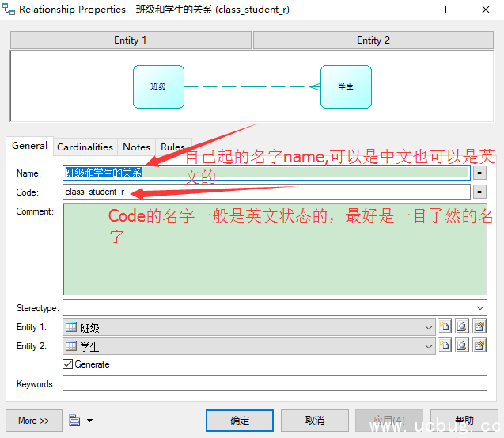Open the Entity 2 combo box
Image resolution: width=504 pixels, height=438 pixels.
click(x=249, y=346)
